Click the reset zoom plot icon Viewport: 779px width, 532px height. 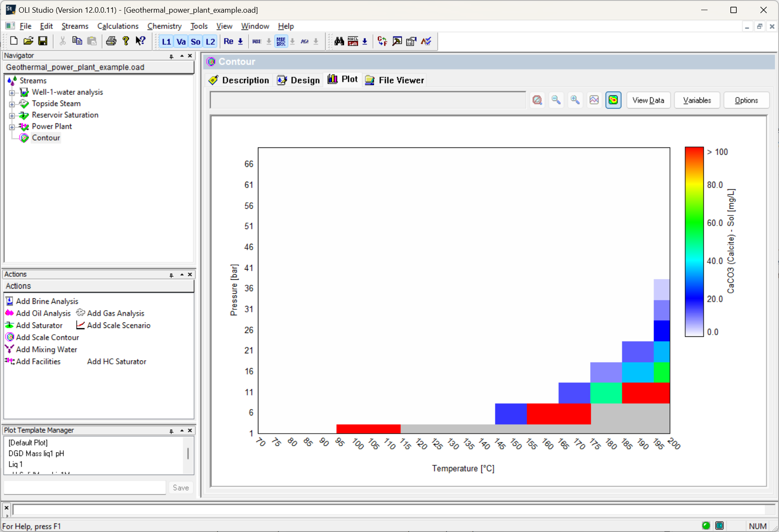(x=537, y=100)
